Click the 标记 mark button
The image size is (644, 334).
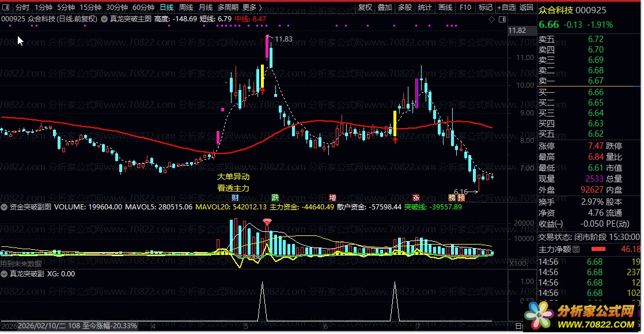[486, 7]
